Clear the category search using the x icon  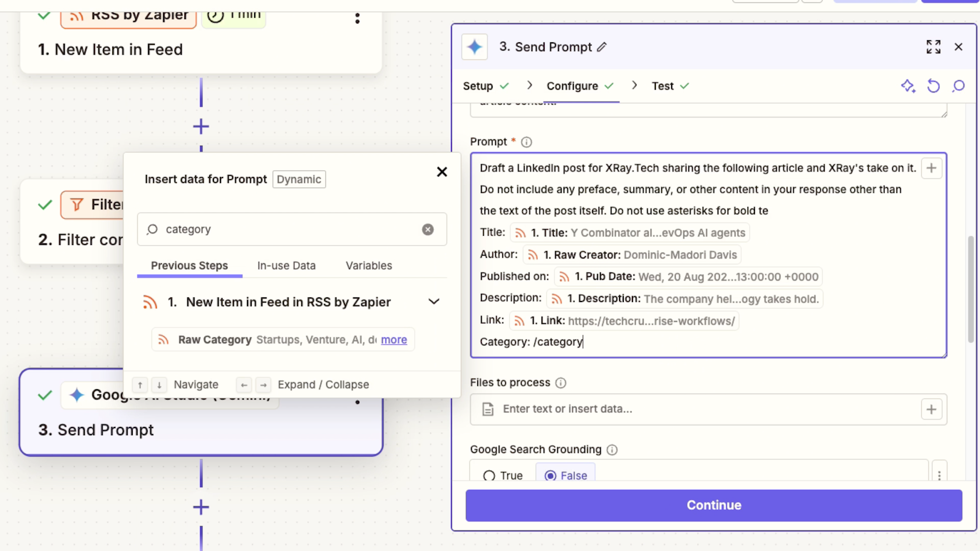click(428, 229)
